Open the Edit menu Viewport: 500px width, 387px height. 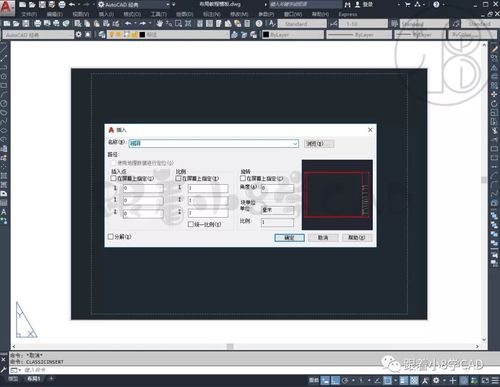pyautogui.click(x=55, y=14)
